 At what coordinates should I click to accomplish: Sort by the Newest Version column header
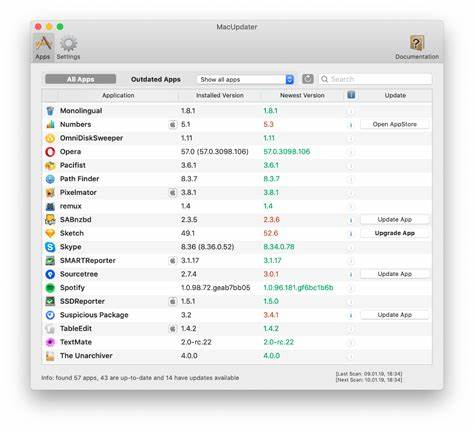(302, 95)
